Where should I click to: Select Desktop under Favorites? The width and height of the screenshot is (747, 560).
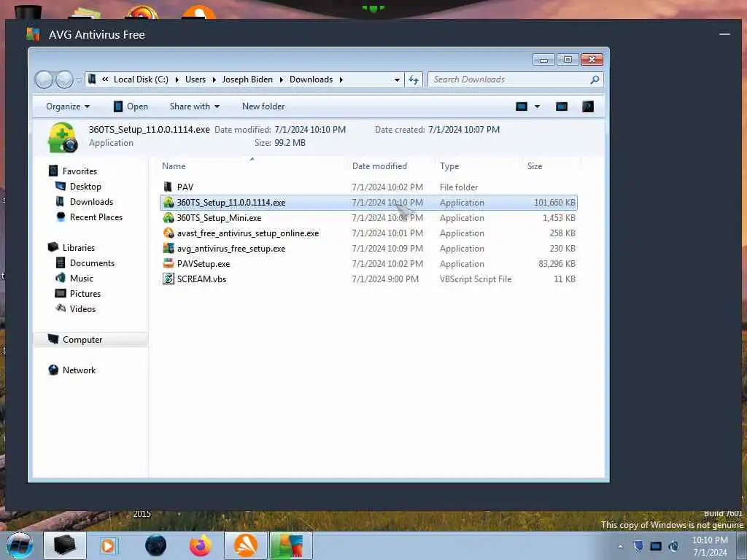tap(85, 186)
